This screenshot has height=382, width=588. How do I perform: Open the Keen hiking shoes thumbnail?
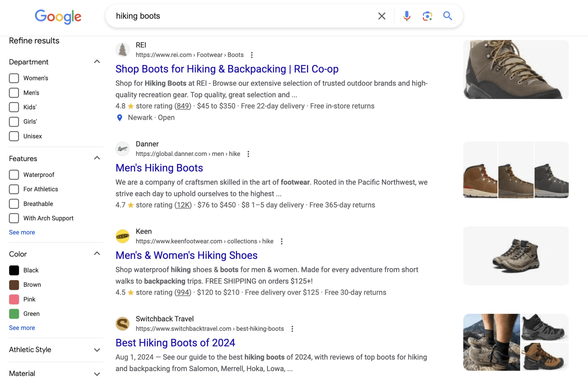coord(516,256)
